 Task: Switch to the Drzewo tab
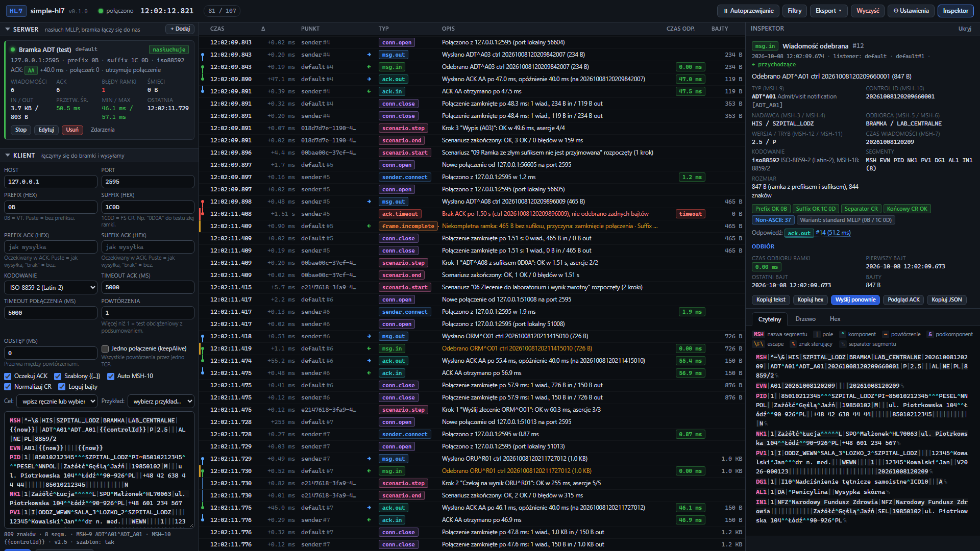coord(805,319)
